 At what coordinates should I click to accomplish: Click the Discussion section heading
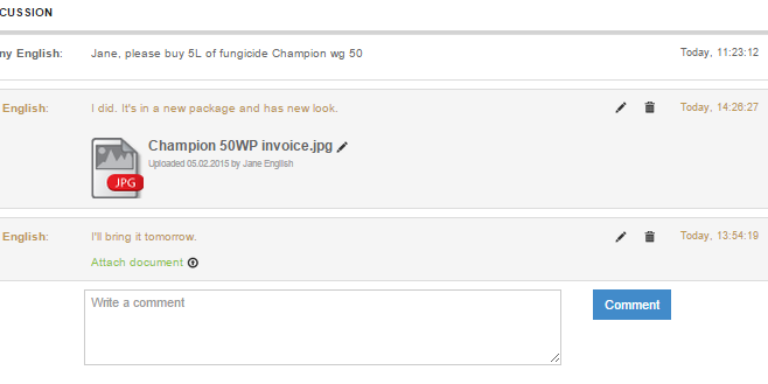[x=26, y=13]
